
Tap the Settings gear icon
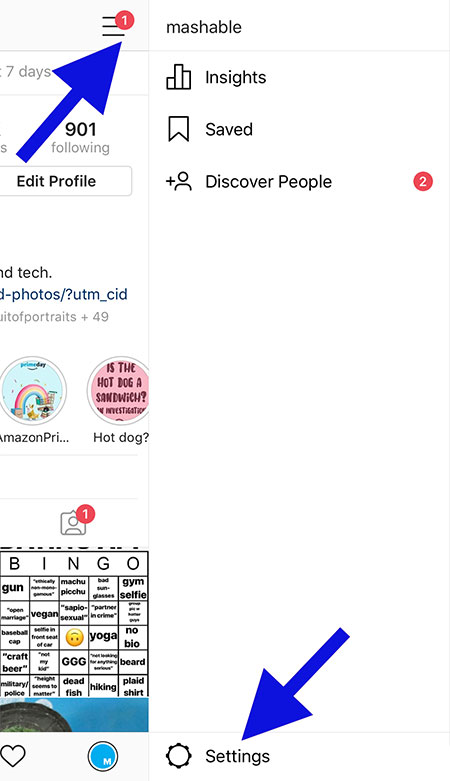point(178,756)
